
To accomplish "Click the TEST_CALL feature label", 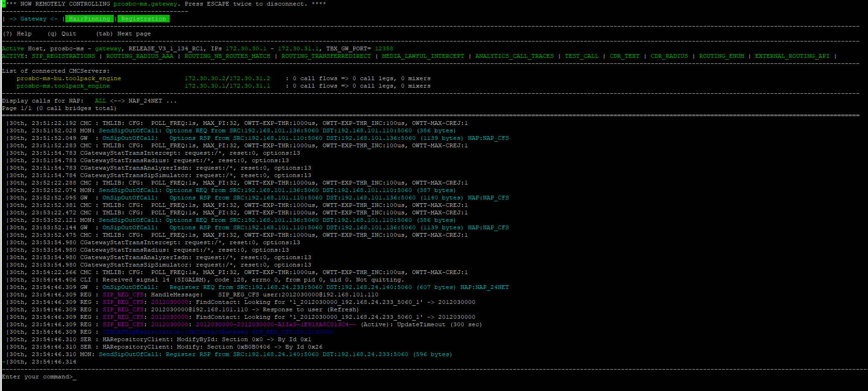I will pyautogui.click(x=581, y=56).
